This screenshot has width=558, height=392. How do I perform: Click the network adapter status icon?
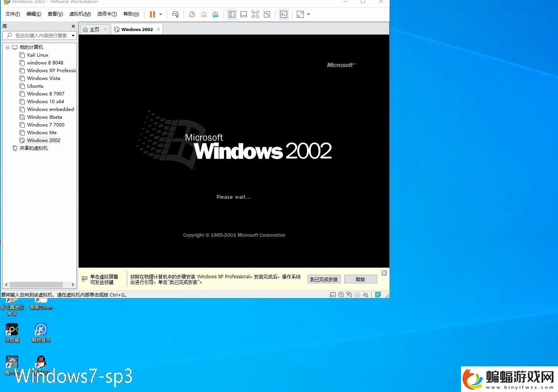tap(349, 295)
